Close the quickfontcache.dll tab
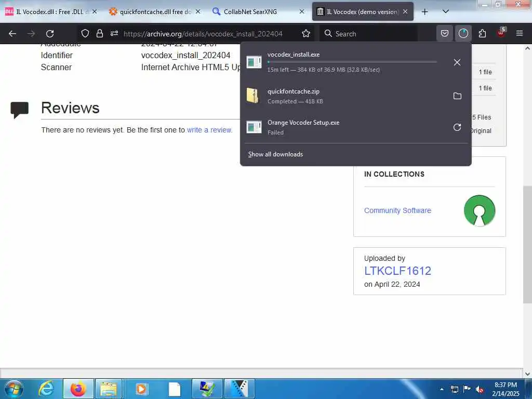This screenshot has width=532, height=399. (198, 12)
